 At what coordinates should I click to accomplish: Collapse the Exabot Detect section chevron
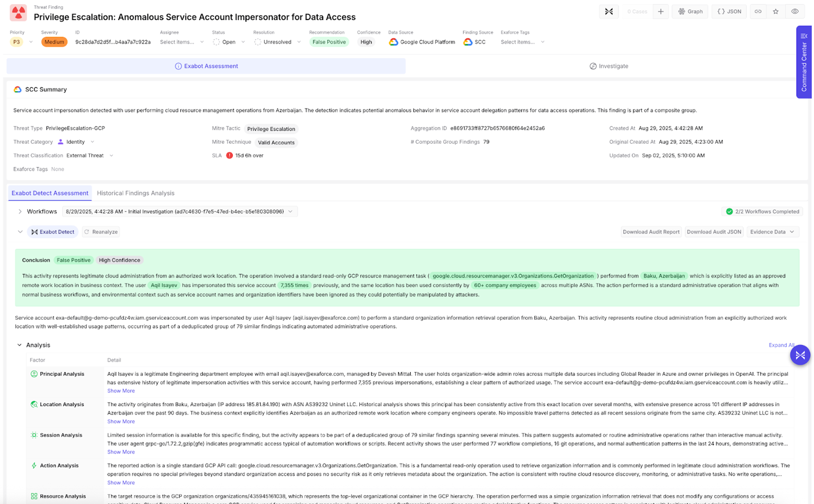pos(20,232)
